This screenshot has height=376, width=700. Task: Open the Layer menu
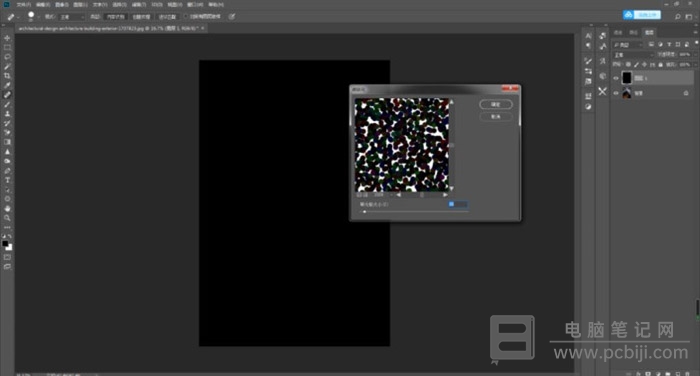80,4
